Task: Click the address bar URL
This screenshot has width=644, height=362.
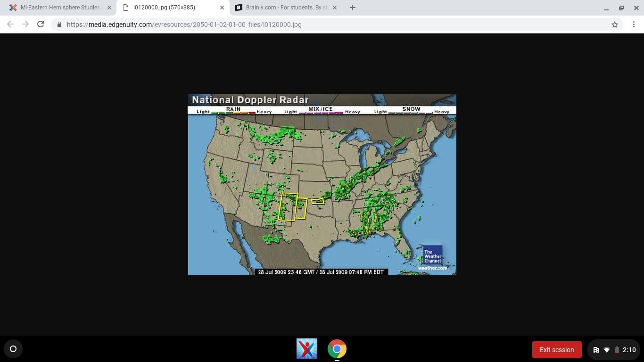Action: coord(184,25)
